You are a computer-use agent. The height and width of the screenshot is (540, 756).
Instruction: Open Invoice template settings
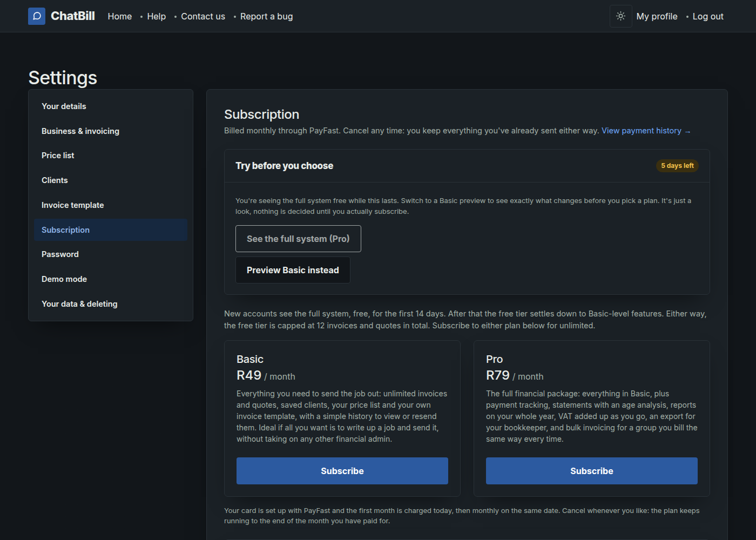point(111,205)
